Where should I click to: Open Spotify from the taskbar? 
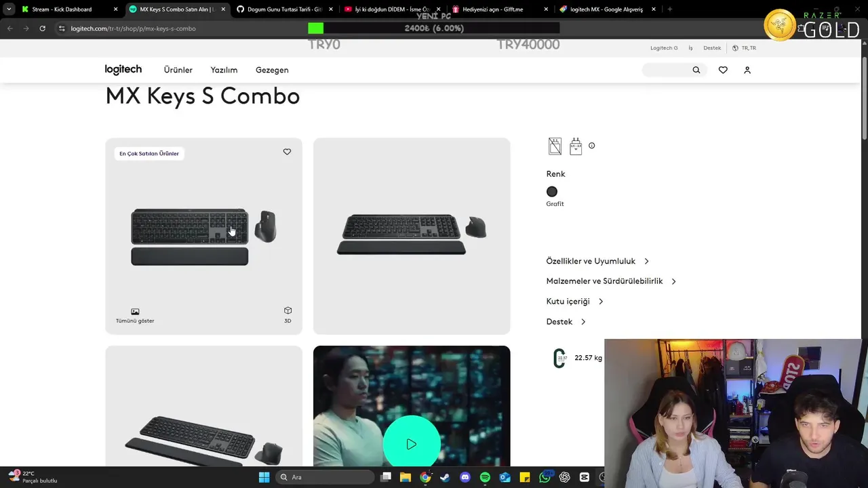[485, 477]
